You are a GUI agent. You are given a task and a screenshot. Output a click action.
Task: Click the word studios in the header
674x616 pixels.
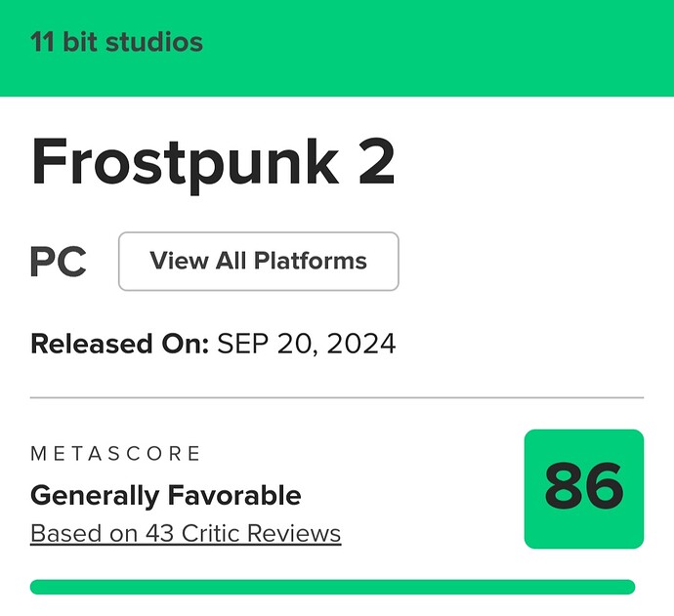coord(154,42)
